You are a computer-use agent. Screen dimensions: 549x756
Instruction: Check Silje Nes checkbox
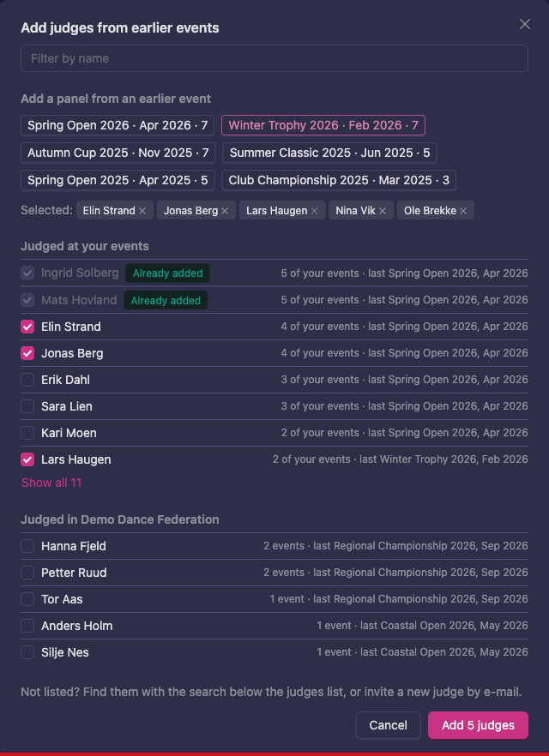[x=27, y=652]
